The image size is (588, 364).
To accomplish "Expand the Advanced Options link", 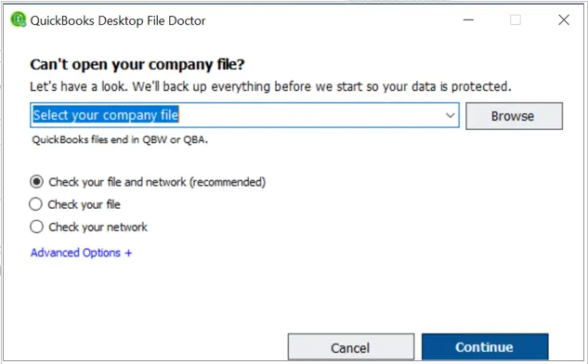I will [81, 253].
